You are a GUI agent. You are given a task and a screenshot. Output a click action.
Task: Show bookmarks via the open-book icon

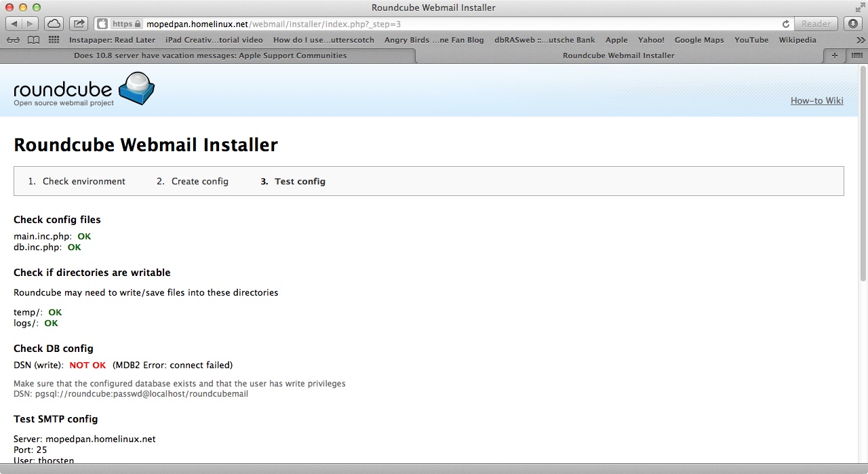coord(33,40)
